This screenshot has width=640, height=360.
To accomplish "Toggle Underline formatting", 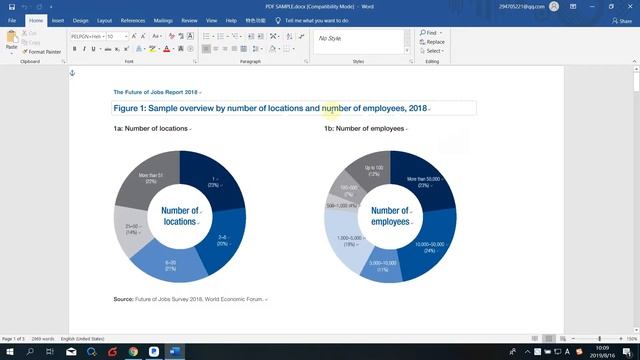I will click(93, 49).
